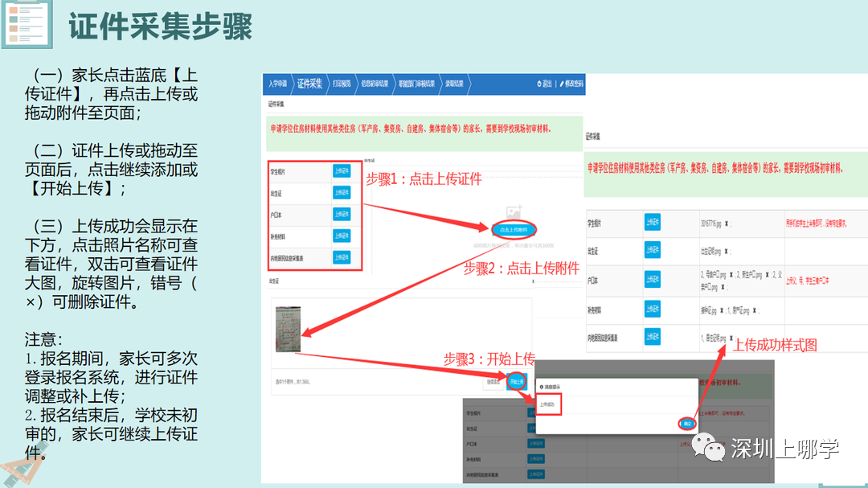This screenshot has height=488, width=868.
Task: Click the 点击上传附件 button
Action: [514, 229]
